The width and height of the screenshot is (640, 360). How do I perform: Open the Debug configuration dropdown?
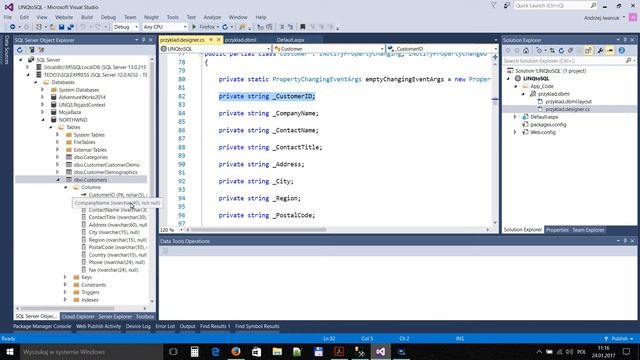click(126, 27)
